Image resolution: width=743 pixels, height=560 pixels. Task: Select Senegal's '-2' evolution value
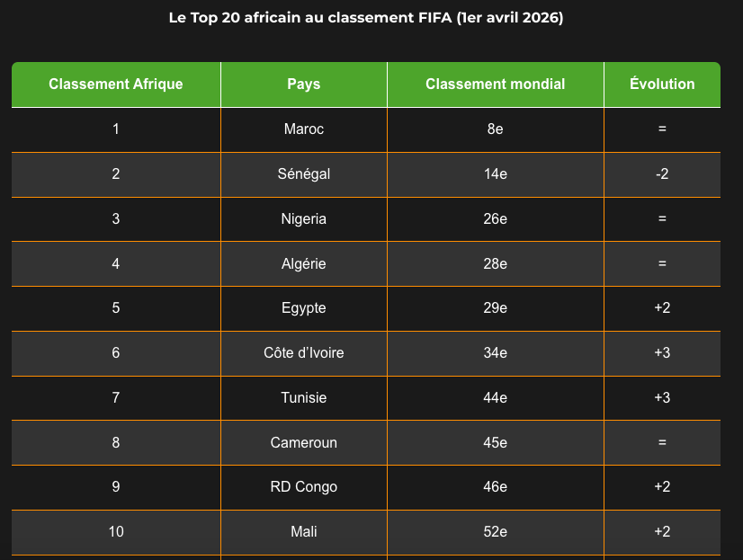click(662, 174)
